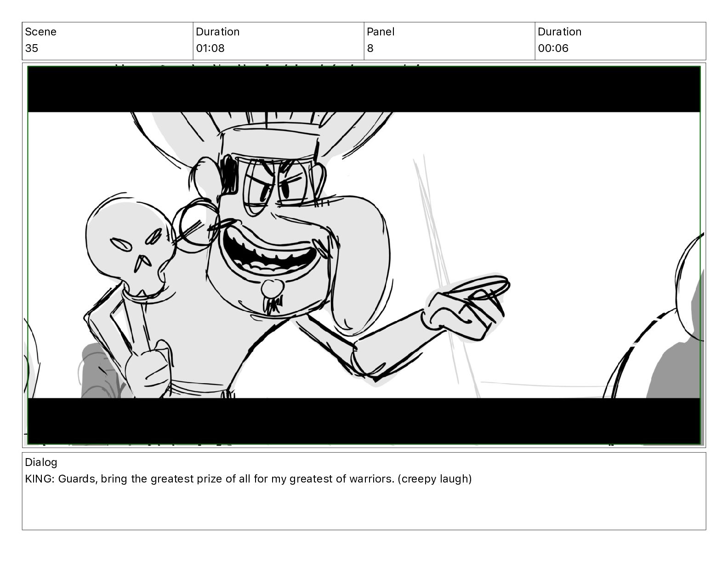Click the Duration label beside Panel
Screen dimensions: 728x563
[559, 32]
